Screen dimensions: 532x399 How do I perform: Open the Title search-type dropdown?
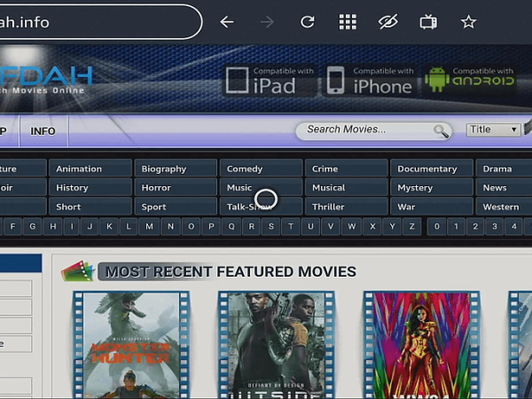[x=493, y=129]
